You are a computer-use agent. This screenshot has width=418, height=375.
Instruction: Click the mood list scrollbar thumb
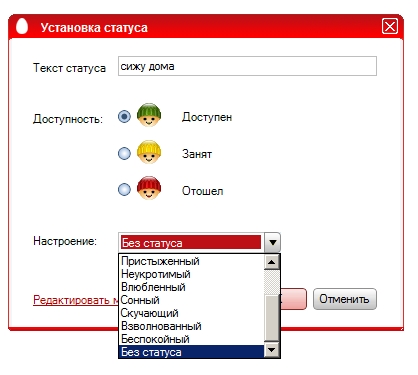pyautogui.click(x=271, y=317)
